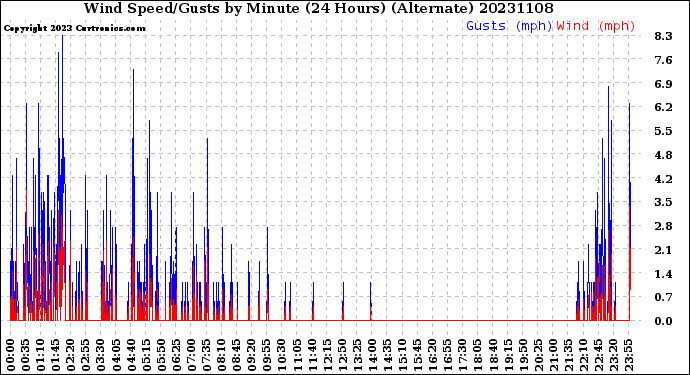Image resolution: width=690 pixels, height=375 pixels.
Task: Click the 11:05 time axis label
Action: (x=297, y=355)
